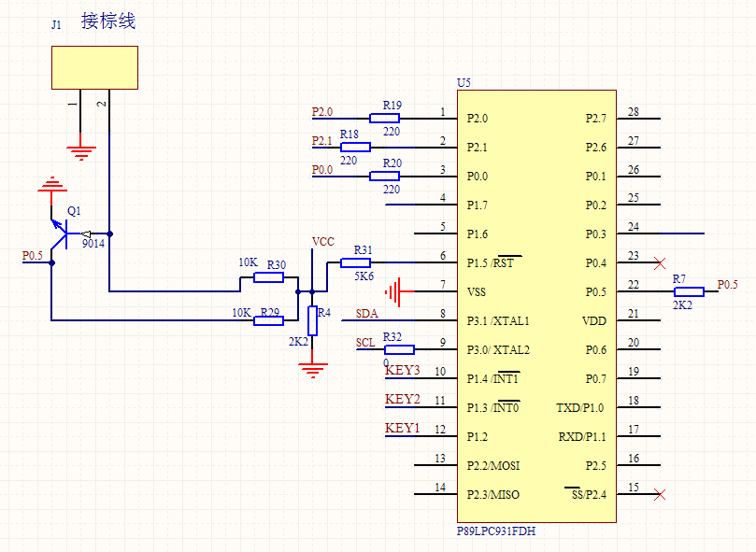Click the J1 connector yellow box
The width and height of the screenshot is (756, 552).
(x=95, y=67)
